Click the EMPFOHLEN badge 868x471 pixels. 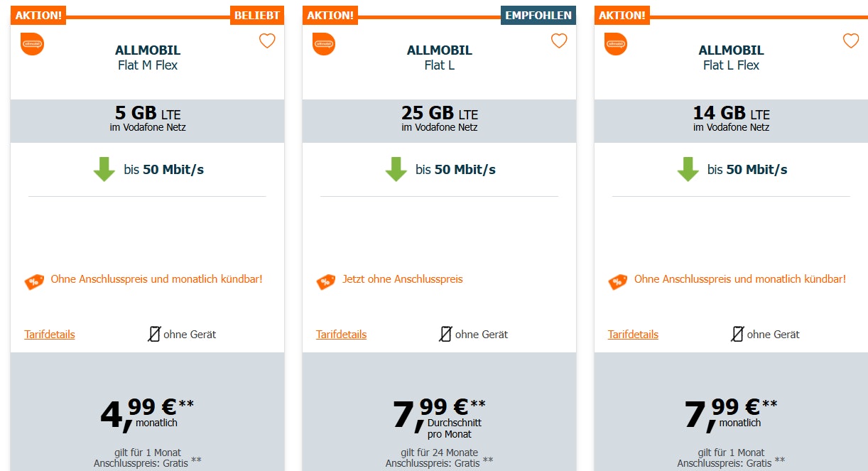(538, 15)
